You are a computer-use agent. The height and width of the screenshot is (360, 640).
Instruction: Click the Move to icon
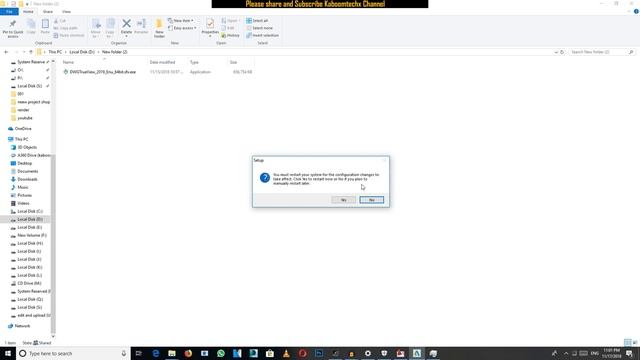pos(96,24)
